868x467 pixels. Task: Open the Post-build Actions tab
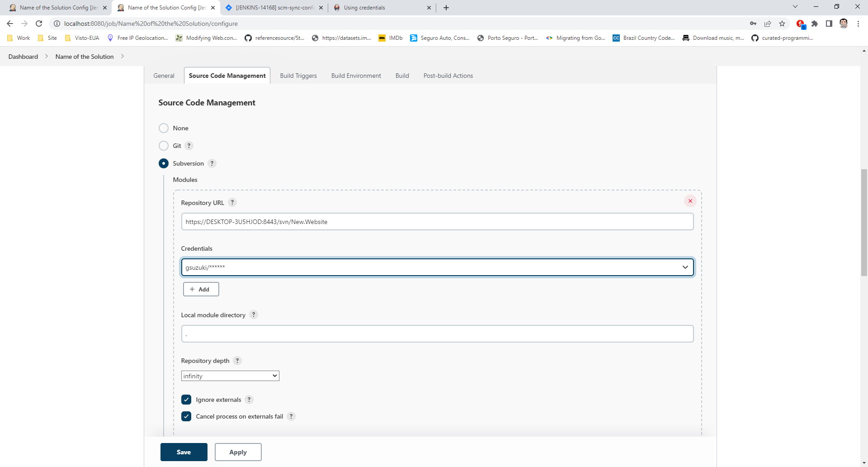pyautogui.click(x=448, y=76)
